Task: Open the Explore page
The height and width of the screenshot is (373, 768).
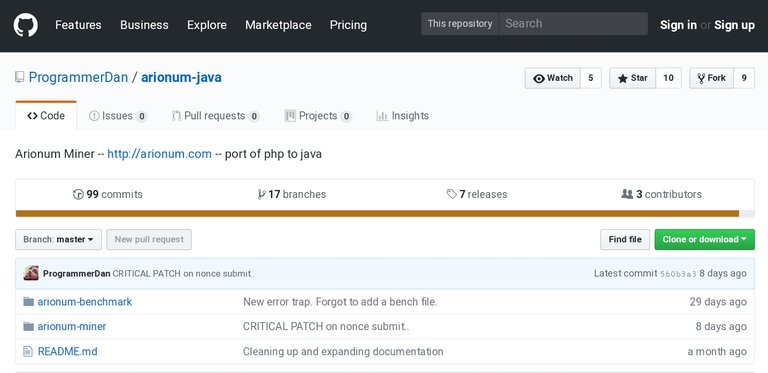Action: (x=207, y=25)
